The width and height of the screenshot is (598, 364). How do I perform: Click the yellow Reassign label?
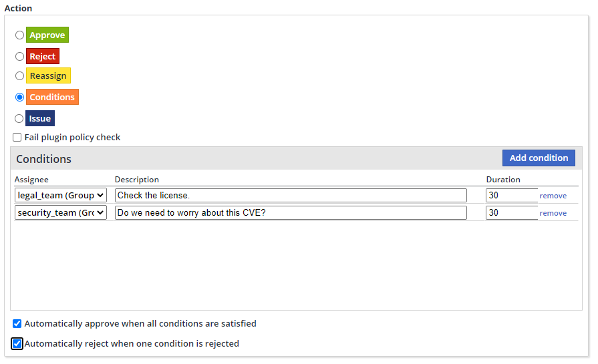click(x=48, y=76)
